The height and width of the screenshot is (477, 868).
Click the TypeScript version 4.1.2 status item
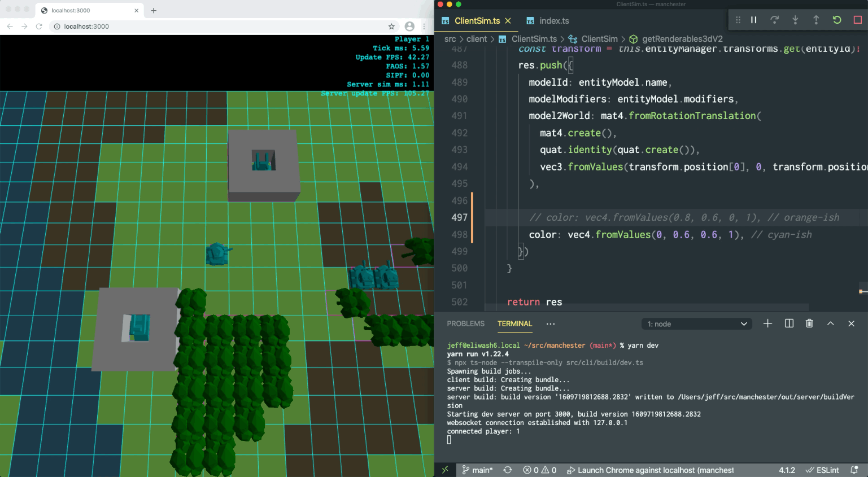tap(787, 470)
